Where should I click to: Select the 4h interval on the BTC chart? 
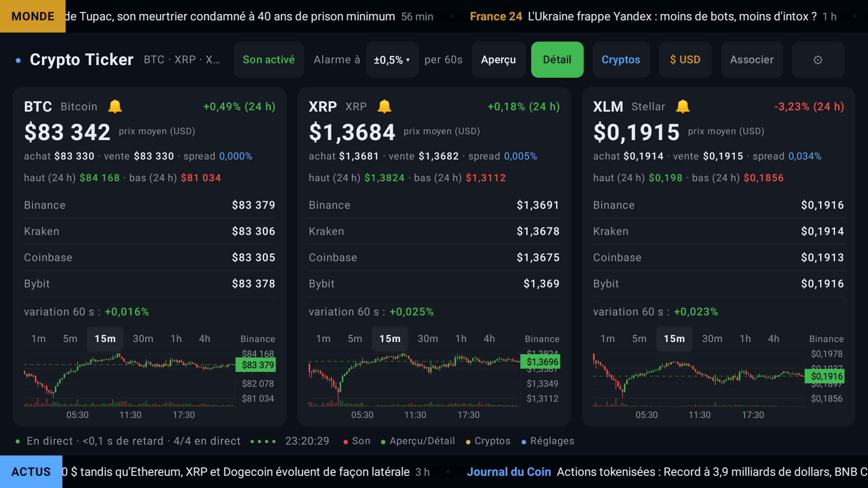(204, 339)
